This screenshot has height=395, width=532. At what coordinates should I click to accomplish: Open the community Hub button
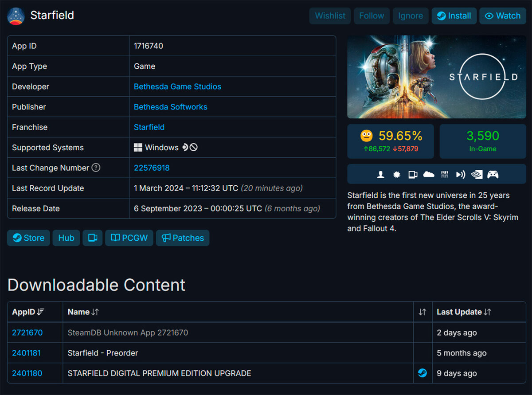[x=66, y=238]
